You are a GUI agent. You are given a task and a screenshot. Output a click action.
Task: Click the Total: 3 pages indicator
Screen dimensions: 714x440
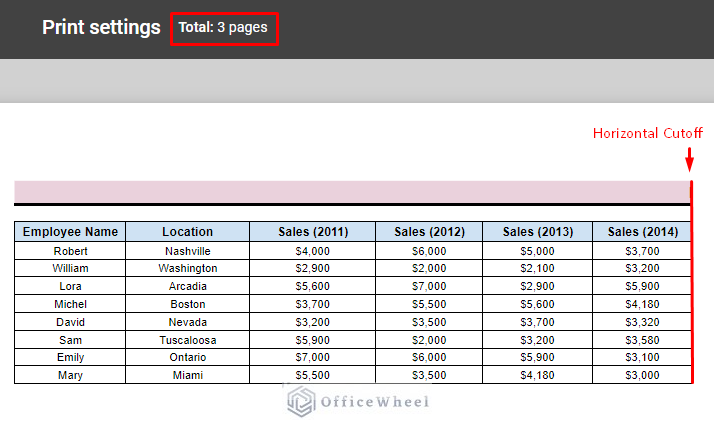tap(223, 28)
